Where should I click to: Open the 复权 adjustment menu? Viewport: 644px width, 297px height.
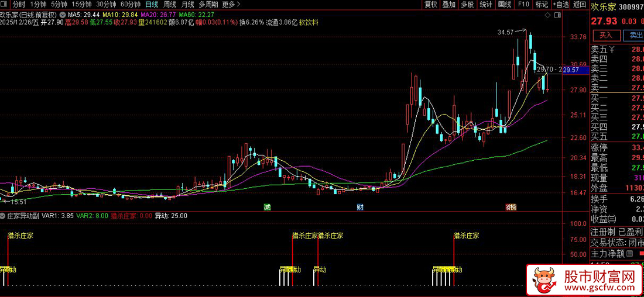point(431,5)
